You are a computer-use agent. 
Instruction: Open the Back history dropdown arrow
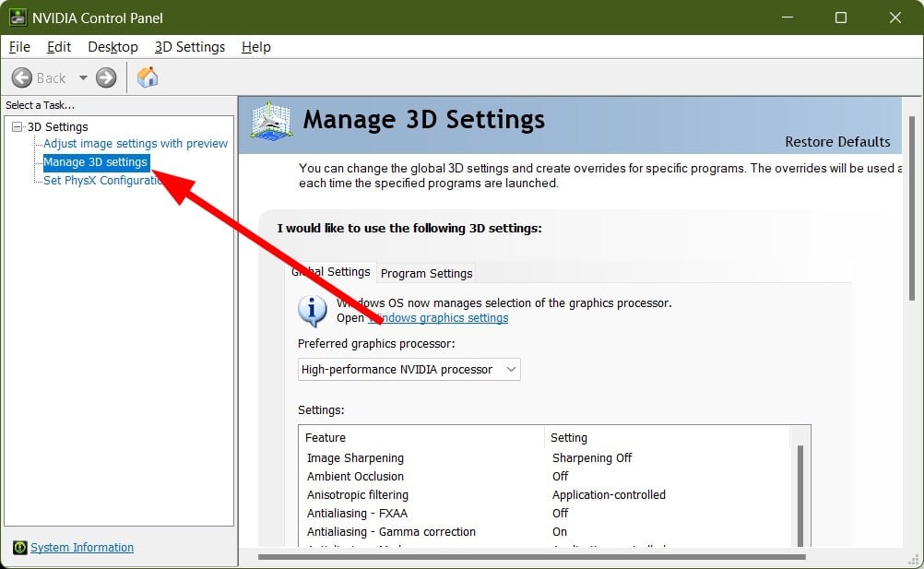pyautogui.click(x=83, y=77)
